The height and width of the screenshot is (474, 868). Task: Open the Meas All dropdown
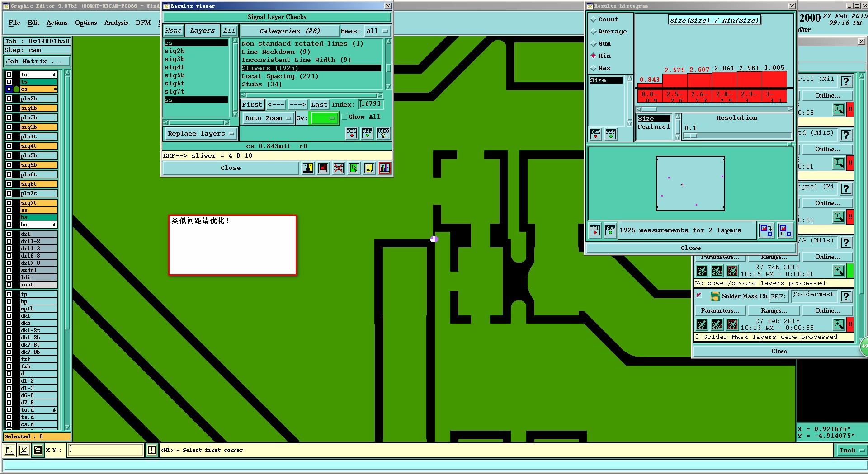click(377, 31)
